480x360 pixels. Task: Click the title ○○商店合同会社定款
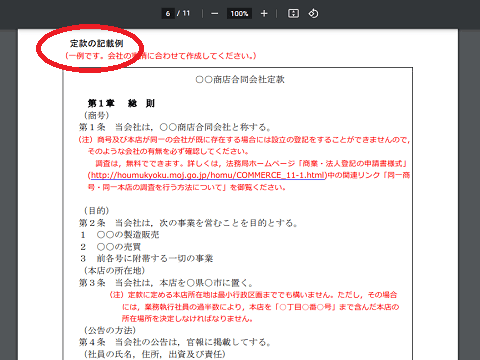click(x=240, y=79)
